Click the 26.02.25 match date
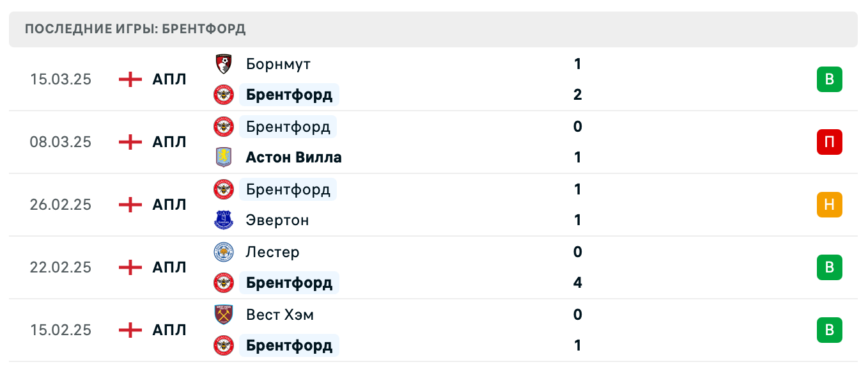Viewport: 868px width, 371px height. (61, 205)
